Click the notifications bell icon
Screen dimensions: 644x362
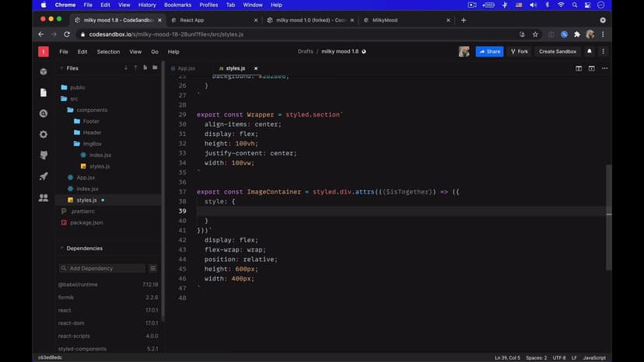tap(589, 51)
